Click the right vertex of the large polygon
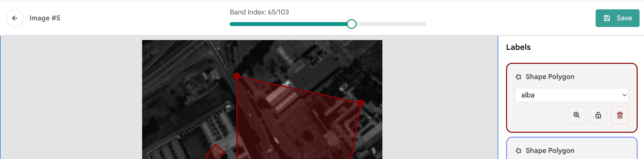Viewport: 644px width, 159px height. pos(361,103)
